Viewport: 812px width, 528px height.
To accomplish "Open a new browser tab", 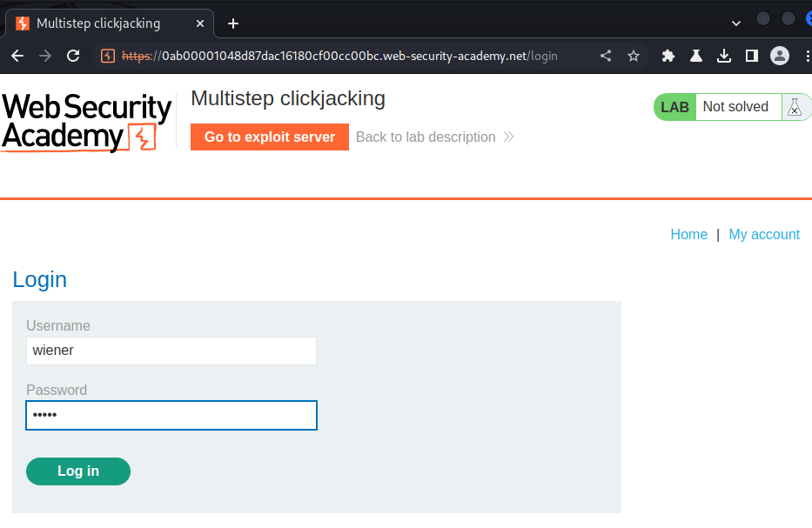I will click(233, 23).
